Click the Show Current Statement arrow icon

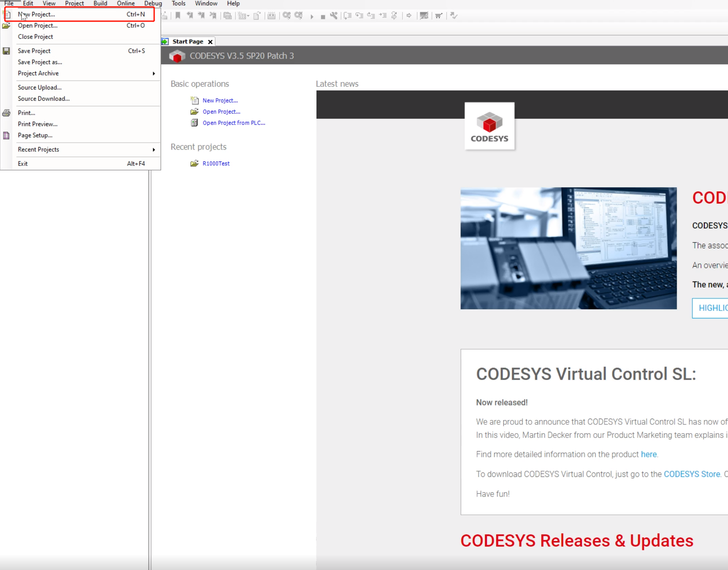click(409, 16)
